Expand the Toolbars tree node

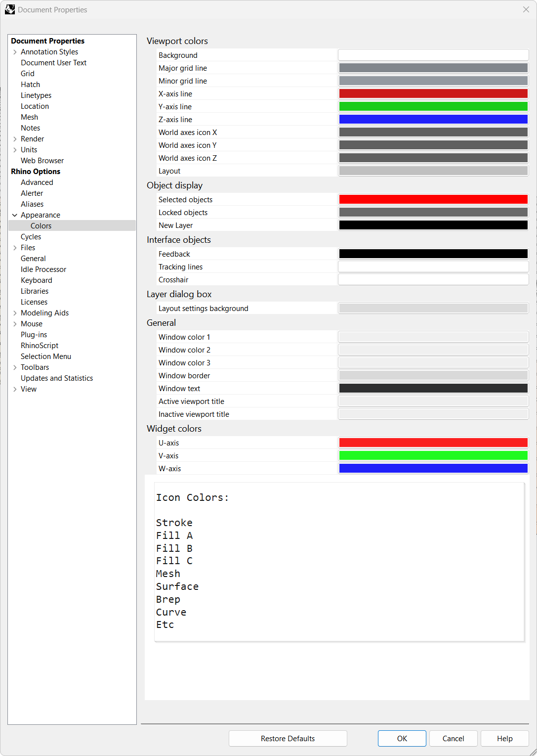15,367
